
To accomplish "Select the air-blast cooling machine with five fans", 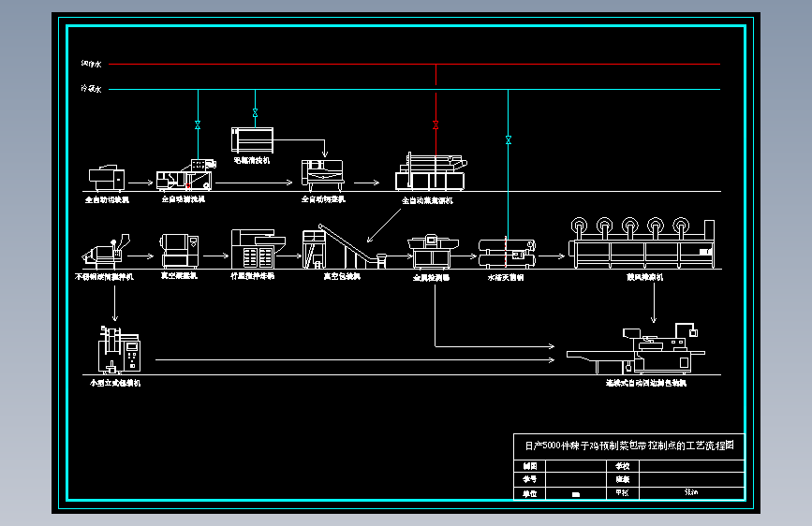I will pos(642,242).
